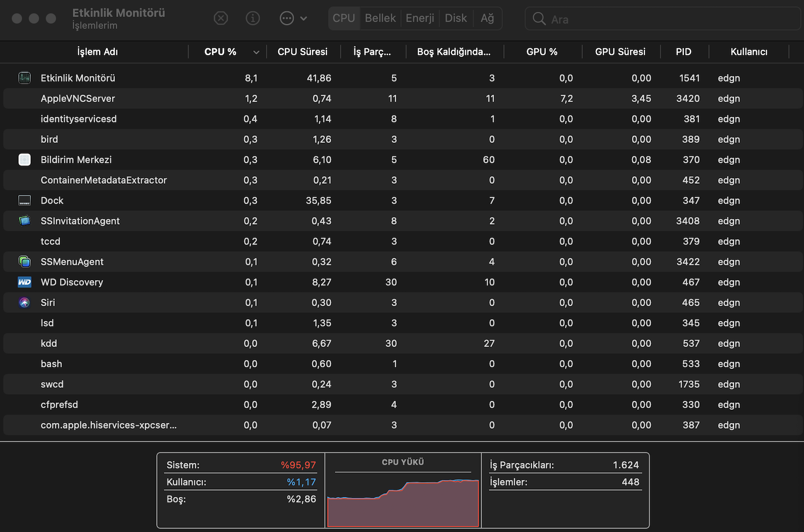The width and height of the screenshot is (804, 532).
Task: Click the WD Discovery icon
Action: [x=24, y=282]
